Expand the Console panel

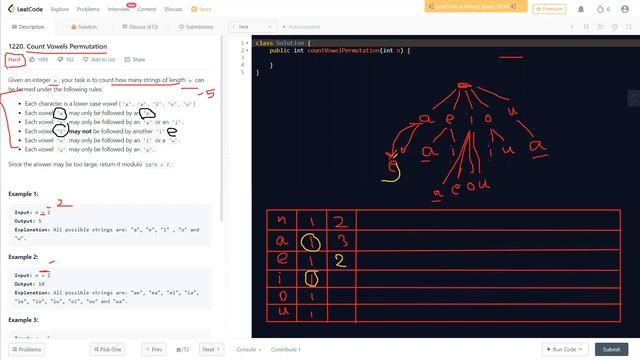[249, 349]
